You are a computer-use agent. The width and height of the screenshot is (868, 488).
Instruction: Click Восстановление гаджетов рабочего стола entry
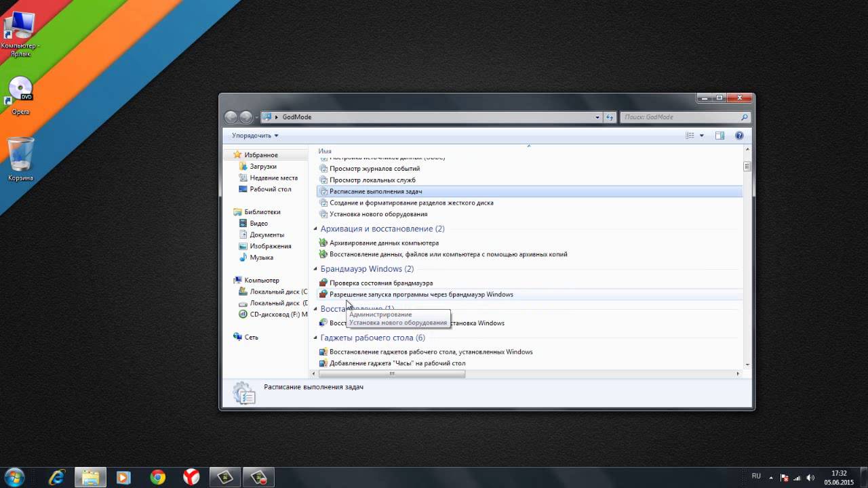pos(431,352)
